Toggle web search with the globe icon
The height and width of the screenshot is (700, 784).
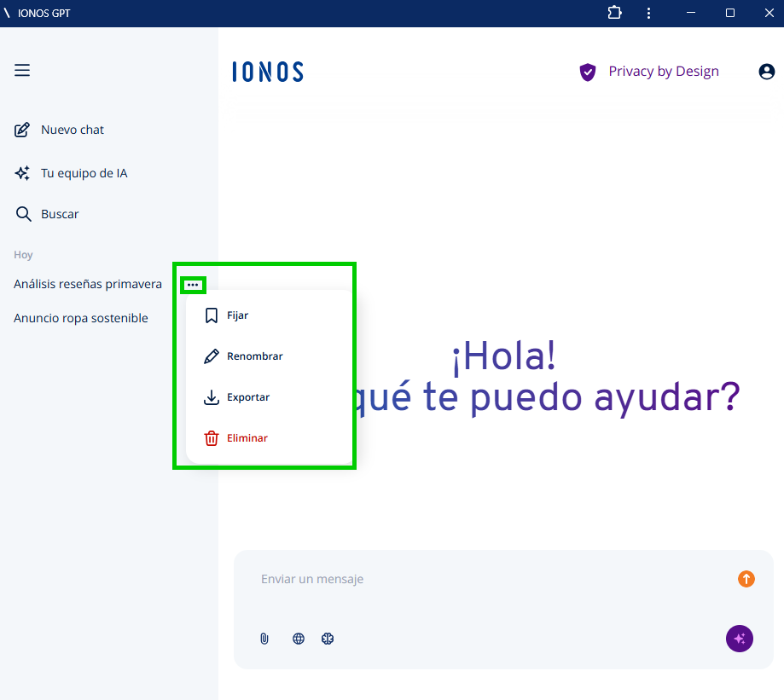(299, 639)
